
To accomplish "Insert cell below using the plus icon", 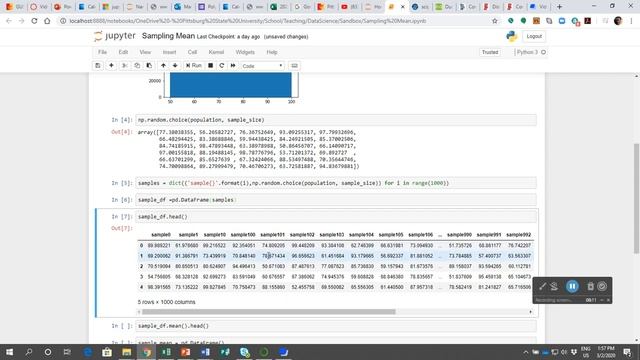I will 111,66.
